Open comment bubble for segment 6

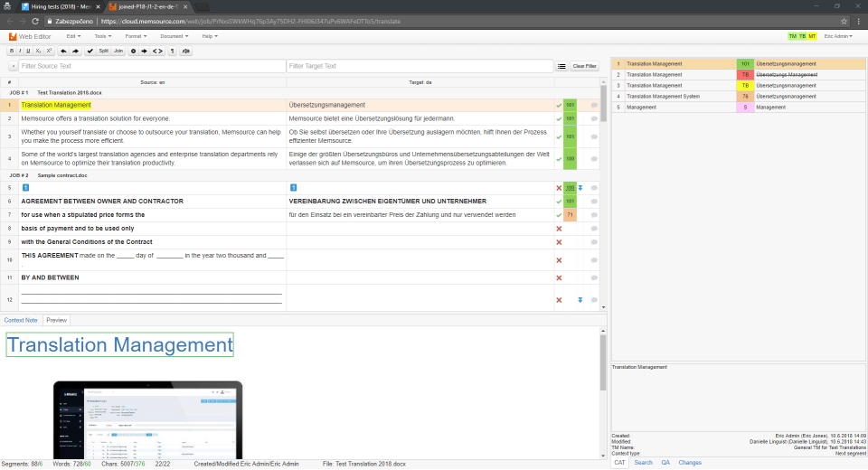pos(594,202)
